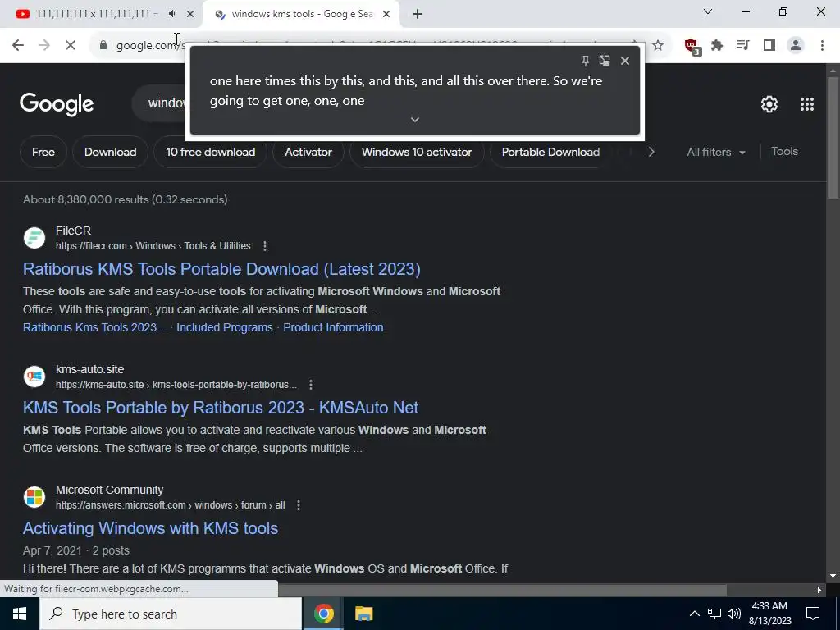Click the FileCR site favicon
Screen dimensions: 840x630
point(34,238)
